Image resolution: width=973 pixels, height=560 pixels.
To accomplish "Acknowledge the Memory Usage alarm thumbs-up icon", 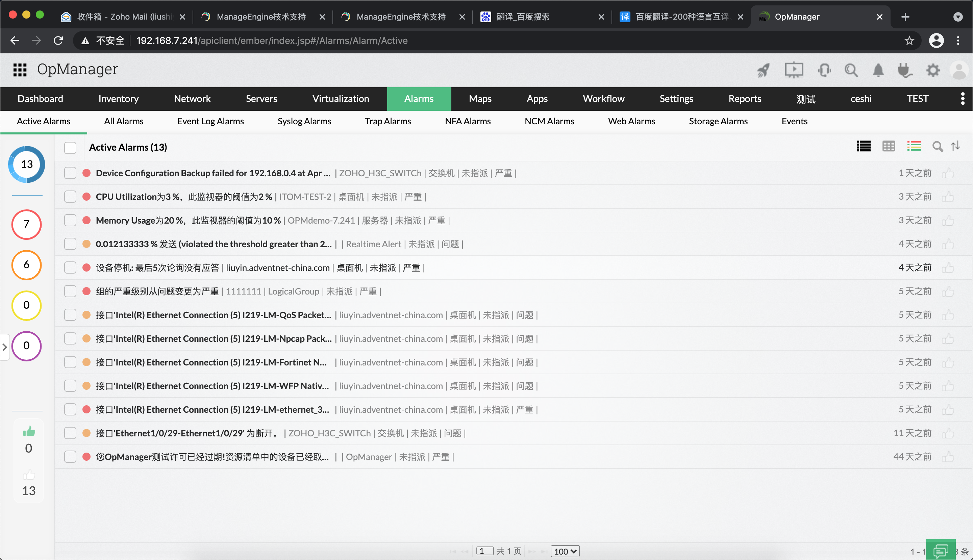I will tap(948, 221).
